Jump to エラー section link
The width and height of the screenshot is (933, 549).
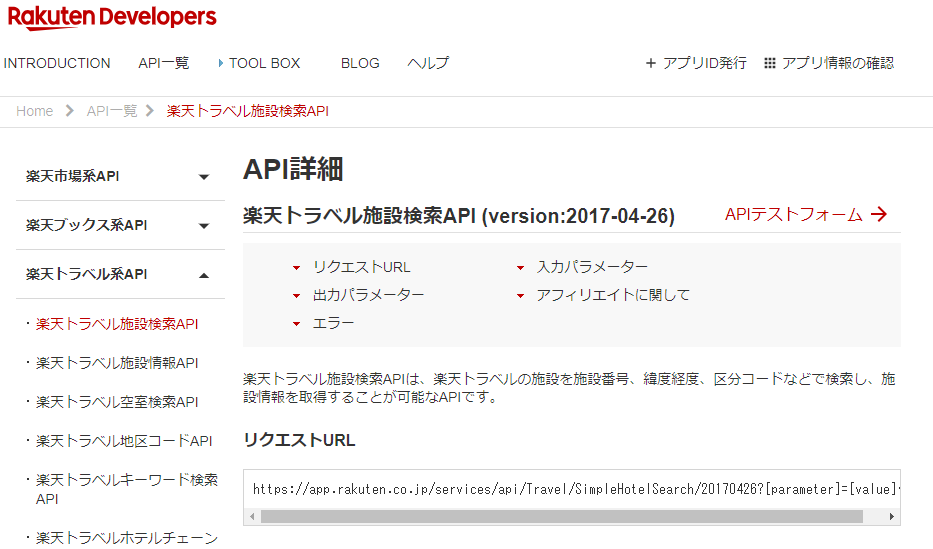click(333, 323)
